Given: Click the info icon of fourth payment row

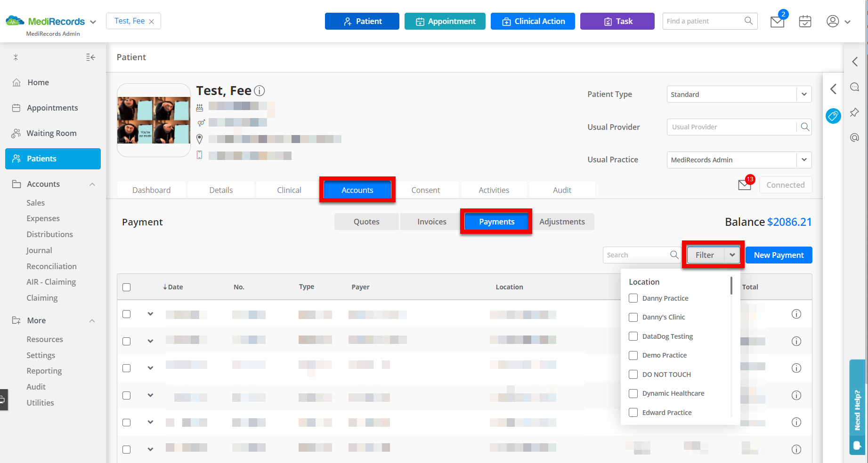Looking at the screenshot, I should pos(796,395).
